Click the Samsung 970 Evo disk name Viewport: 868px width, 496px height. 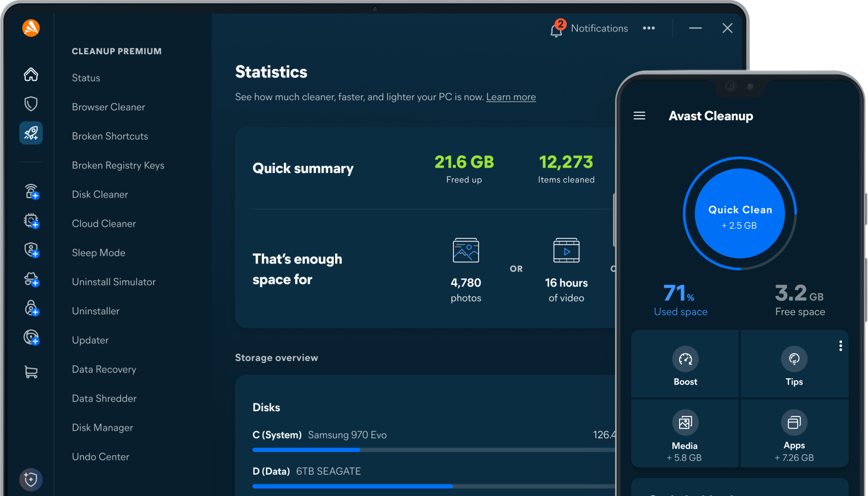pyautogui.click(x=347, y=435)
